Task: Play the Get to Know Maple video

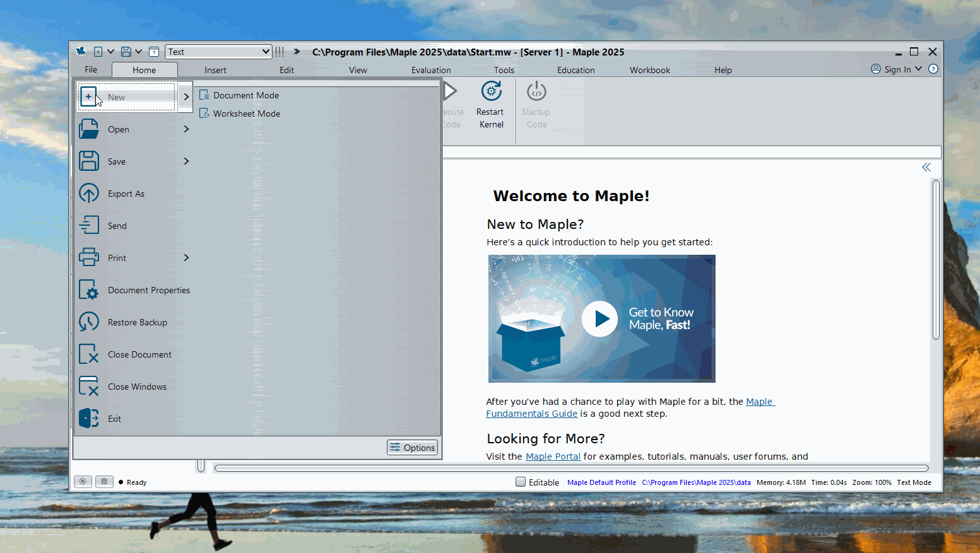Action: (x=599, y=319)
